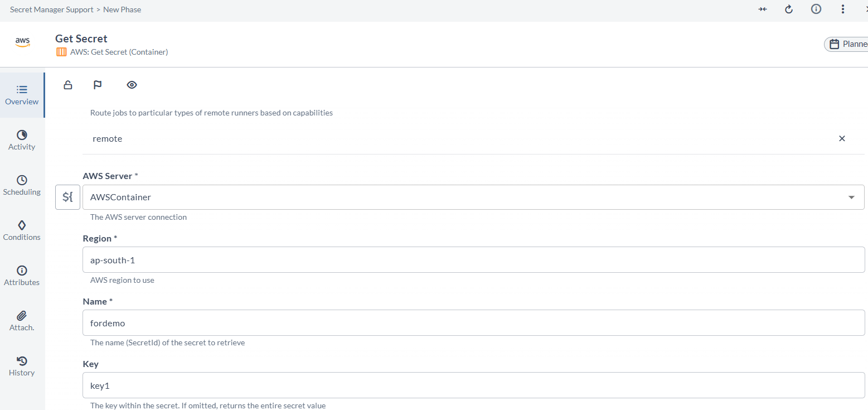The image size is (868, 410).
Task: Open the Scheduling tab
Action: tap(22, 185)
